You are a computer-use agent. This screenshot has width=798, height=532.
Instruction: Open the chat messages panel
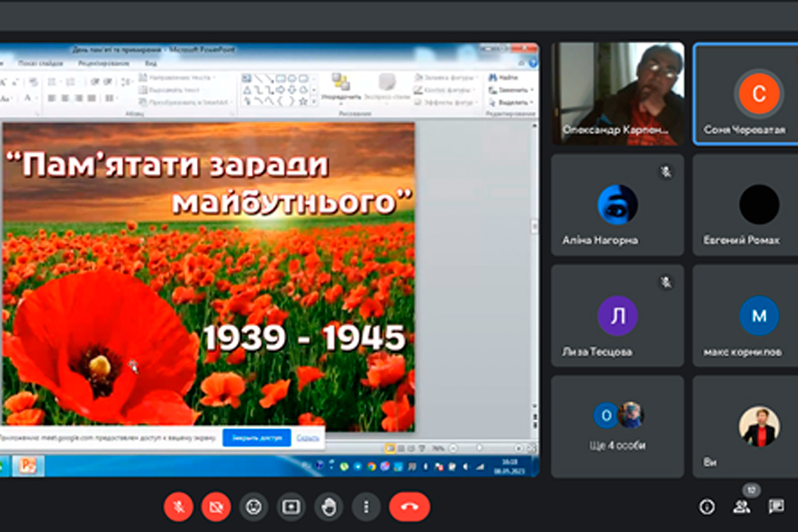point(776,506)
